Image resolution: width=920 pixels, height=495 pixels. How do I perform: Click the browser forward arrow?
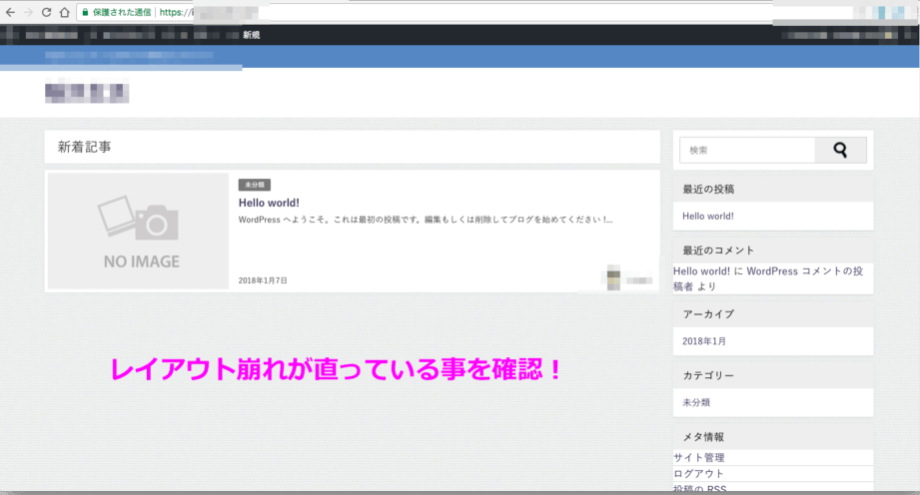(27, 12)
